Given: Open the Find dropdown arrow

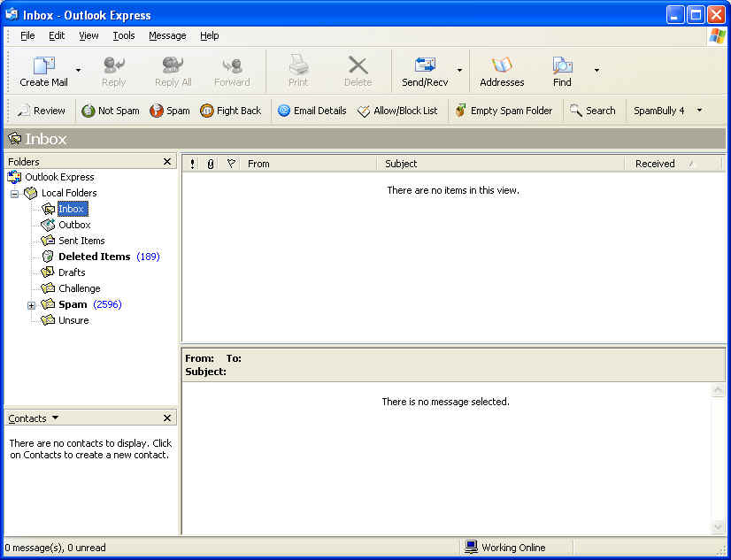Looking at the screenshot, I should [x=596, y=71].
